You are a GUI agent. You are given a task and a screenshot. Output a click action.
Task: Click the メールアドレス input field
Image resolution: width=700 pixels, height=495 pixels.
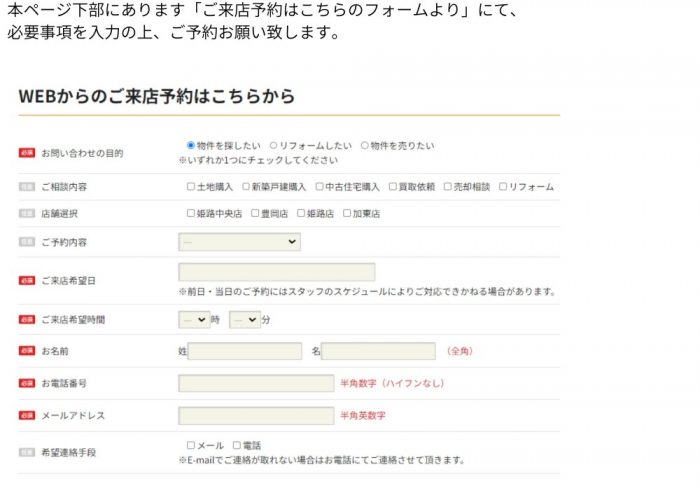256,416
